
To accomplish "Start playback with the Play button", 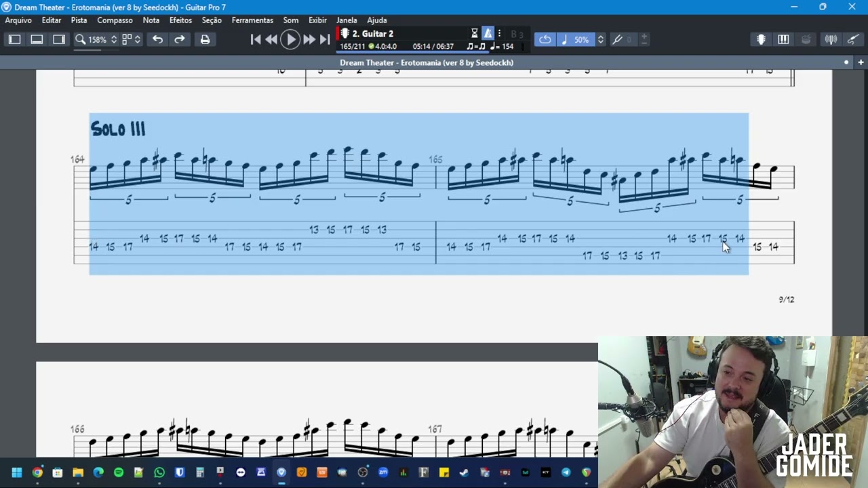I will (x=290, y=39).
